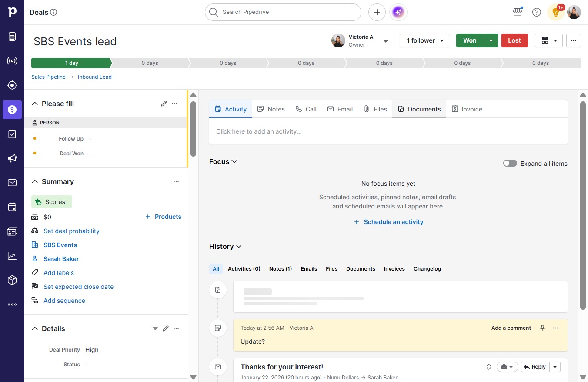The width and height of the screenshot is (588, 382).
Task: Reply to Thanks for your interest email
Action: coord(535,367)
